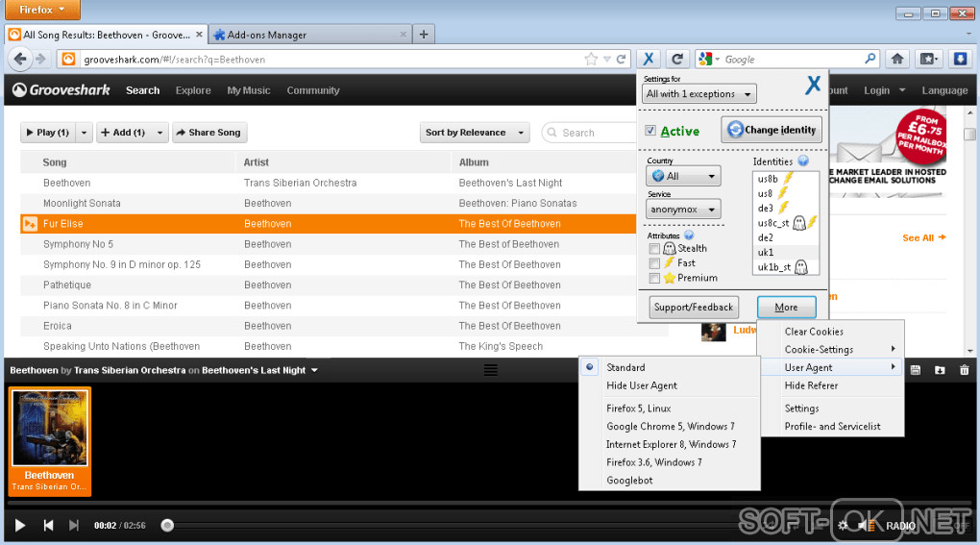Click the previous track button
980x545 pixels.
click(48, 525)
